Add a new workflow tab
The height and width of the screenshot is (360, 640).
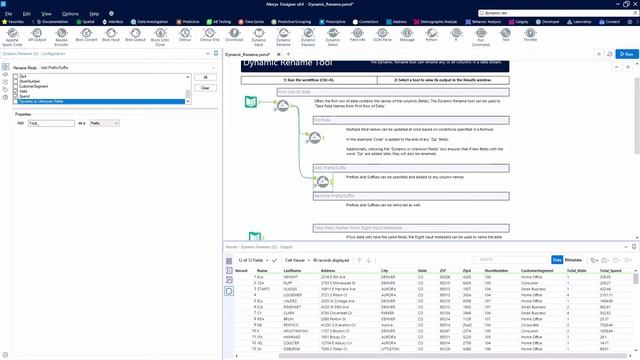pyautogui.click(x=288, y=54)
